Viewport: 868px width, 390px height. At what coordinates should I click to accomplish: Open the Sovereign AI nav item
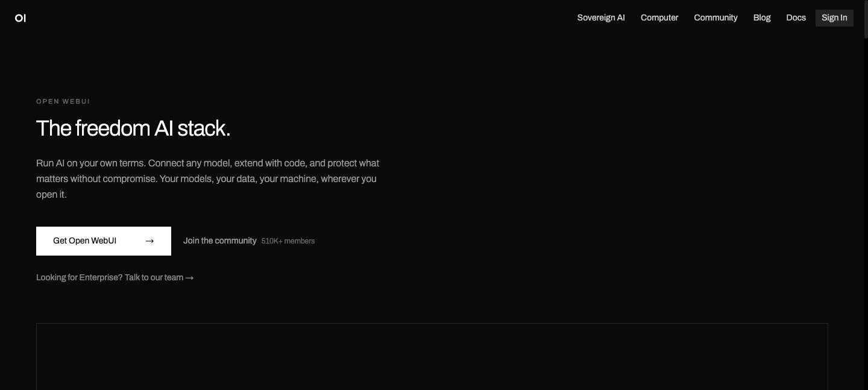pos(601,18)
